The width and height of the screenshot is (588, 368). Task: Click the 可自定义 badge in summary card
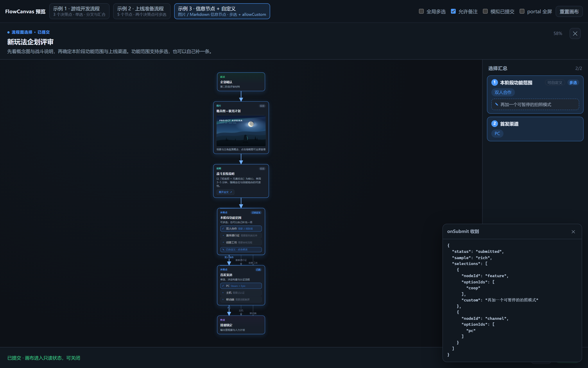click(555, 82)
